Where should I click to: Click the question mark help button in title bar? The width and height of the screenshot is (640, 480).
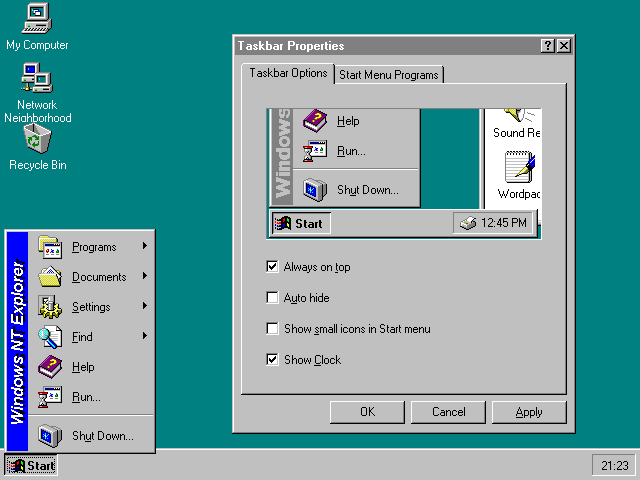click(547, 46)
